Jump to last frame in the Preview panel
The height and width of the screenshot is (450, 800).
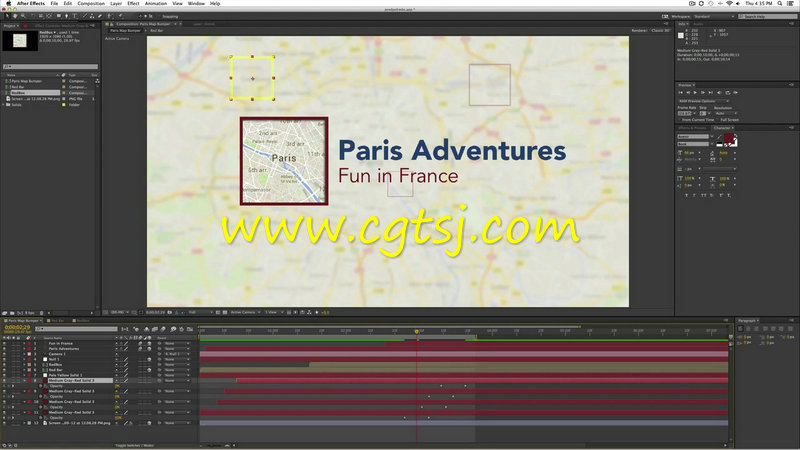pyautogui.click(x=711, y=92)
